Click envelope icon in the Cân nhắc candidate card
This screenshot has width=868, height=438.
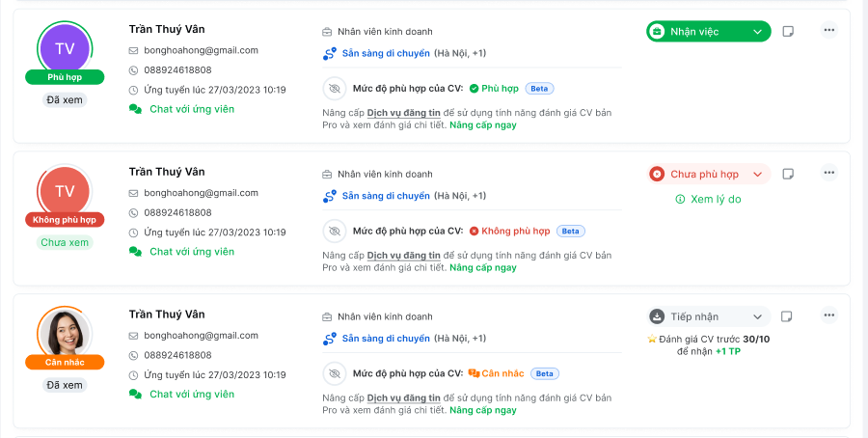pos(133,336)
